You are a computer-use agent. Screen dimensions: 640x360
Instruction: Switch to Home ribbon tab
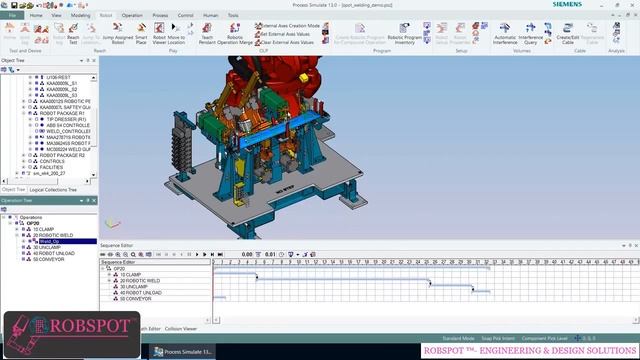(36, 16)
